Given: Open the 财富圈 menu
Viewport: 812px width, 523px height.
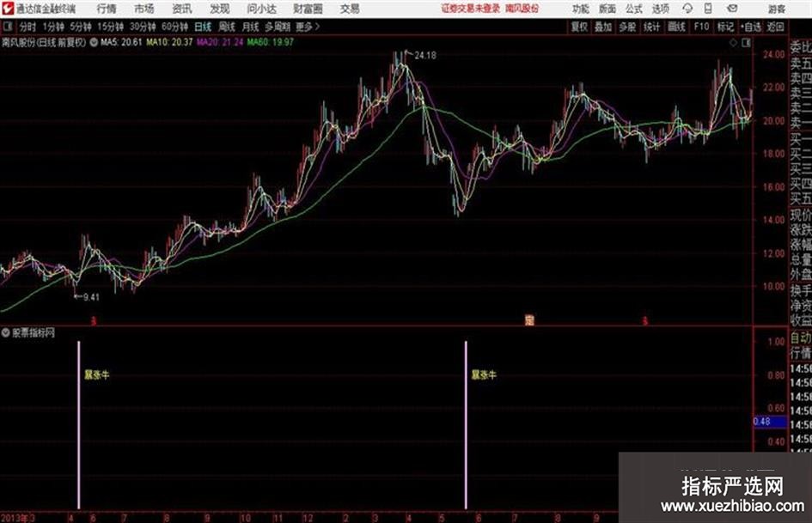Looking at the screenshot, I should (308, 9).
